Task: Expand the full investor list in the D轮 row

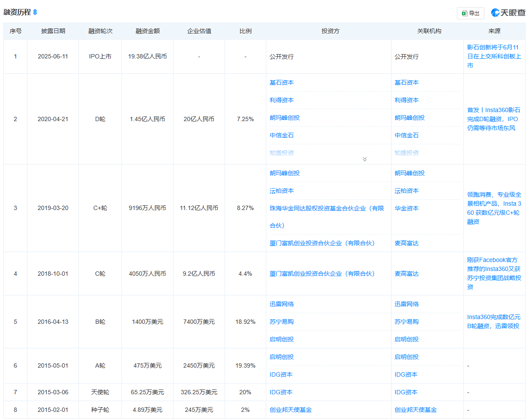Action: pos(365,159)
